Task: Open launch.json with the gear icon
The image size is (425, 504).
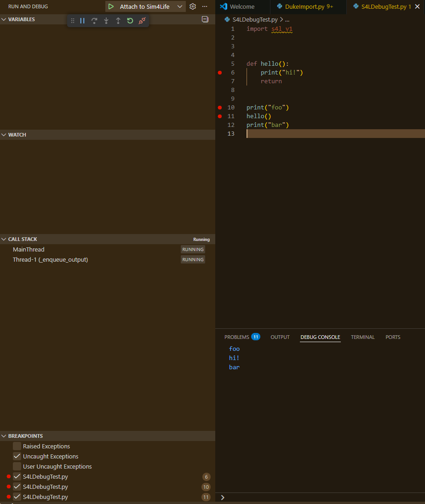Action: point(193,6)
